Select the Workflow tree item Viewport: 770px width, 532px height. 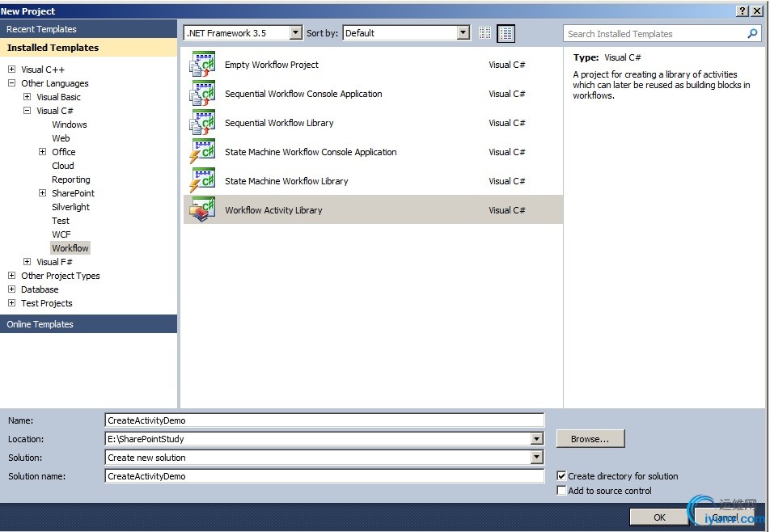pyautogui.click(x=70, y=248)
